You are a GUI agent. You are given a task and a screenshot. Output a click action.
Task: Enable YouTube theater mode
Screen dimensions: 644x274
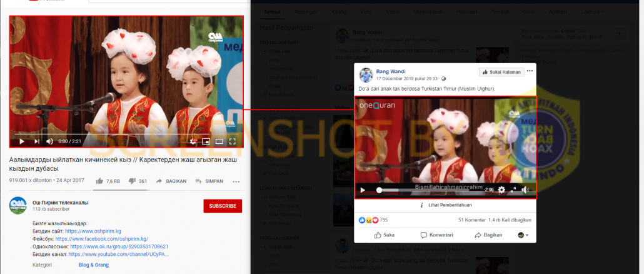point(219,141)
